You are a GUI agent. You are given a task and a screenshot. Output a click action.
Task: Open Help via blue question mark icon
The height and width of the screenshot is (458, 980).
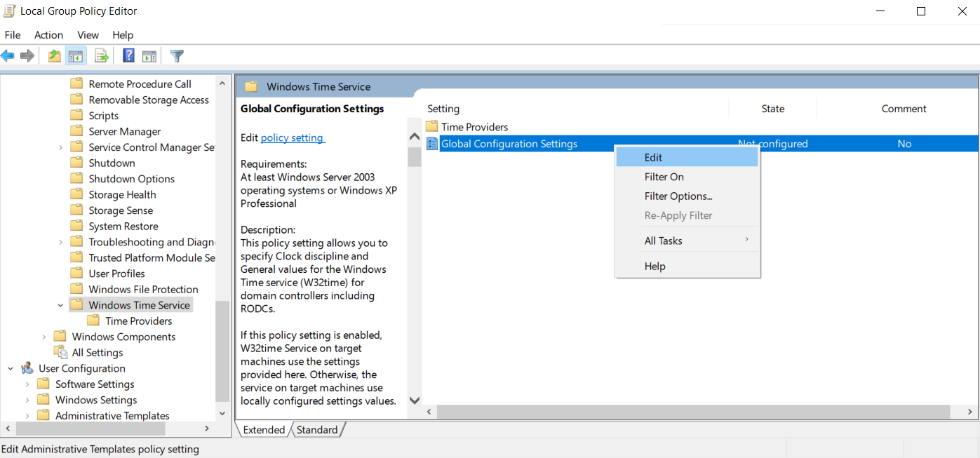(x=129, y=56)
